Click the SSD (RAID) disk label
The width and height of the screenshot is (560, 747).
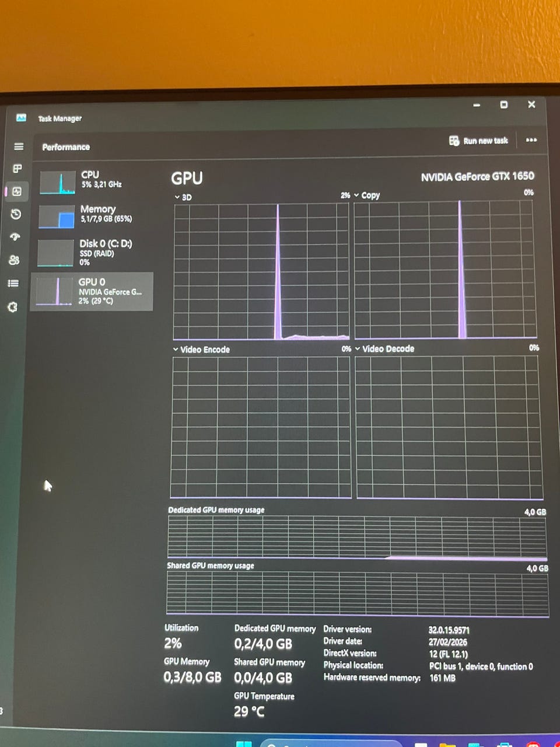97,254
